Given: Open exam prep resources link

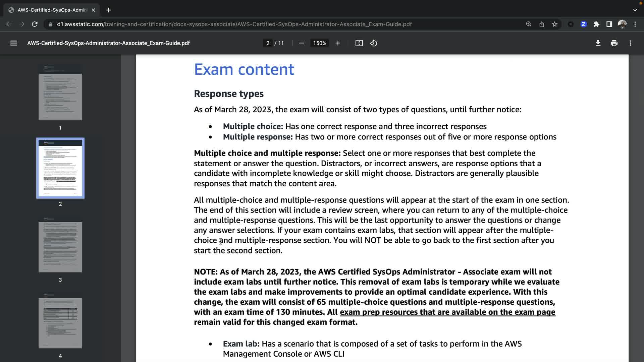Looking at the screenshot, I should pyautogui.click(x=447, y=312).
